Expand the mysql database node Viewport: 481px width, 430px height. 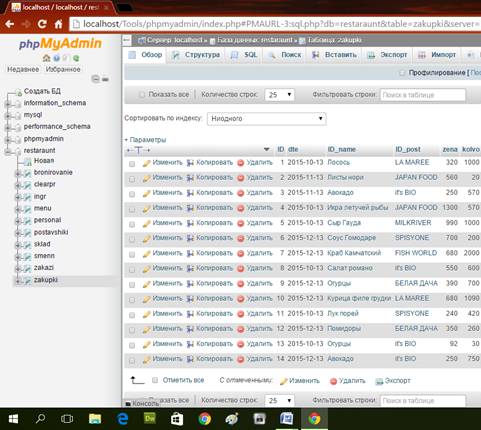pyautogui.click(x=8, y=116)
